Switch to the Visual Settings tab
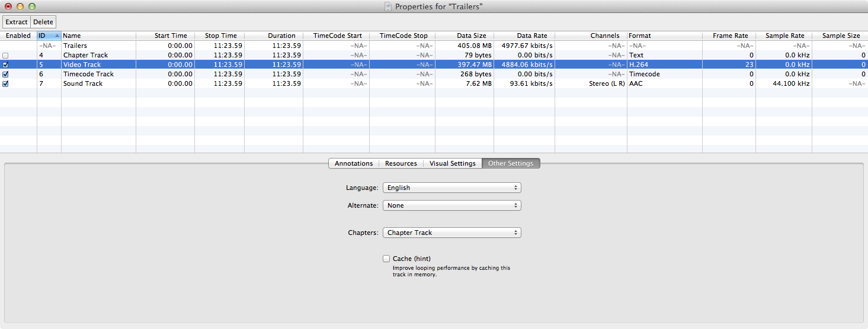Image resolution: width=868 pixels, height=329 pixels. [453, 163]
